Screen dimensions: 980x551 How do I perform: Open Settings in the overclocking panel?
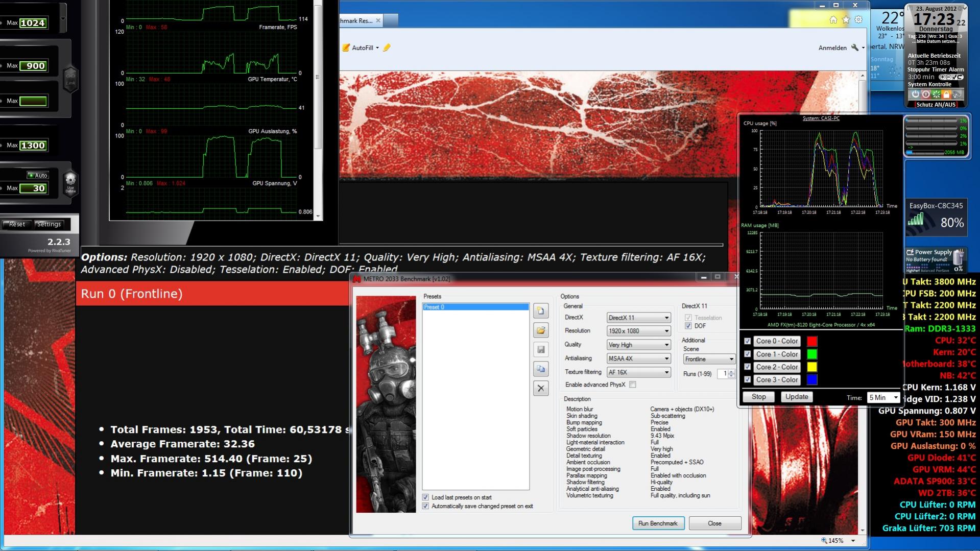(x=49, y=224)
